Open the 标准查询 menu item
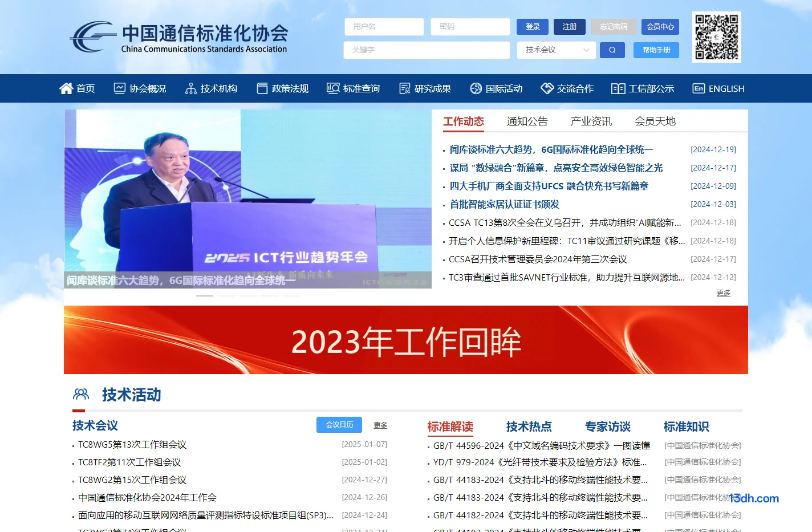This screenshot has height=532, width=812. (x=362, y=88)
